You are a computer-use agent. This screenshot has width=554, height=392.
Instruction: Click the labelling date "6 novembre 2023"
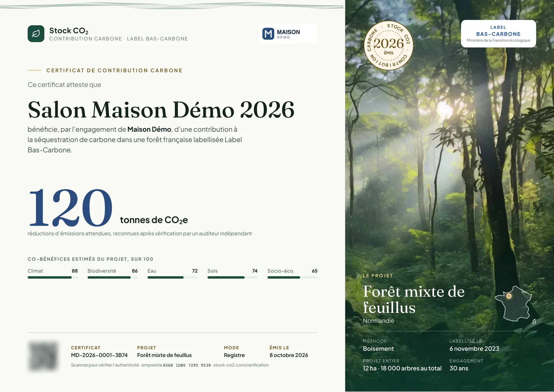pyautogui.click(x=474, y=349)
